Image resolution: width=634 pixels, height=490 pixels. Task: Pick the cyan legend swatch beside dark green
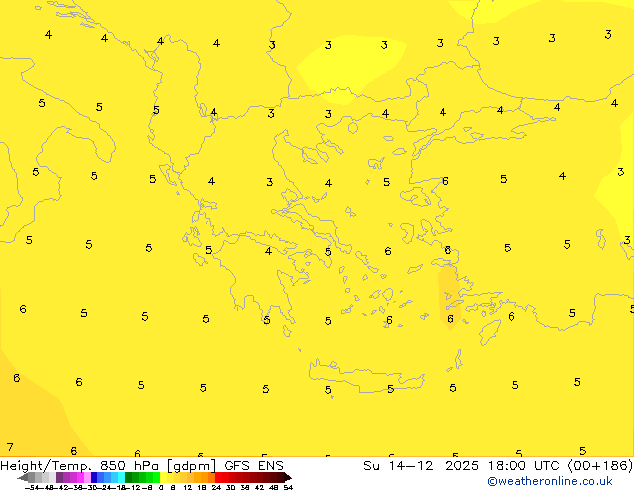pos(121,477)
